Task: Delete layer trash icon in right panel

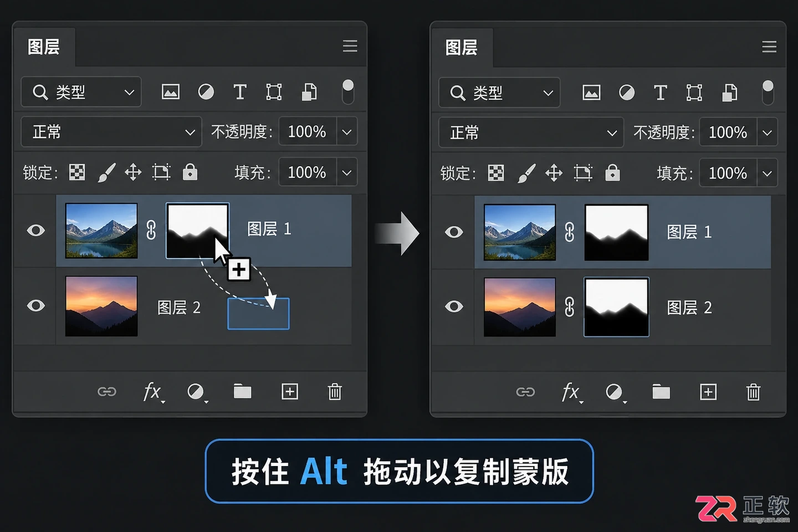Action: [x=753, y=392]
